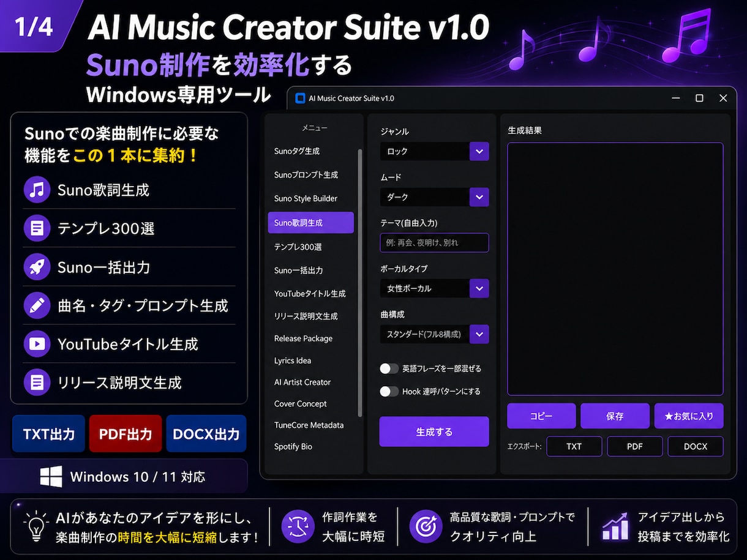747x560 pixels.
Task: Click the growth chart icon beside アイデア出しから
Action: coord(615,526)
